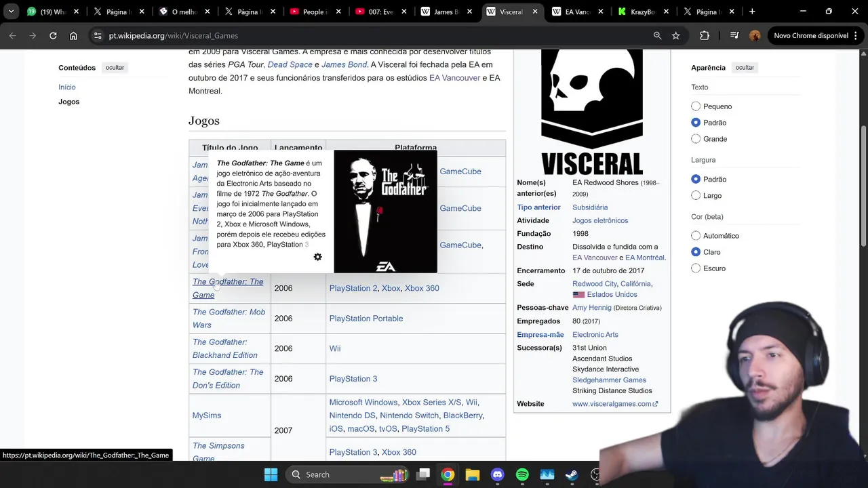Viewport: 868px width, 488px height.
Task: Open Steam from the taskbar
Action: pos(572,474)
